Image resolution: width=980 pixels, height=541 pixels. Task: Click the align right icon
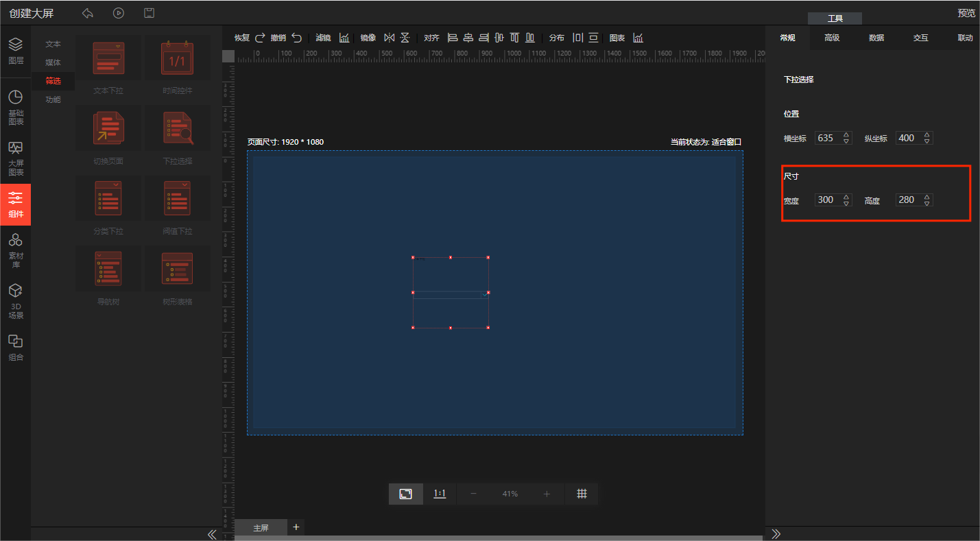(x=483, y=38)
